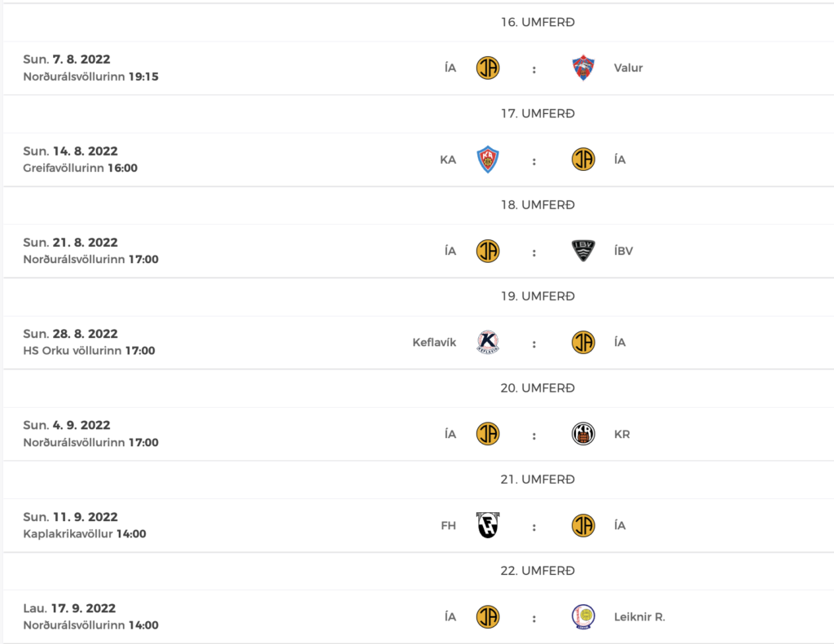The height and width of the screenshot is (644, 834).
Task: Open the Keflavík team name link
Action: point(434,343)
